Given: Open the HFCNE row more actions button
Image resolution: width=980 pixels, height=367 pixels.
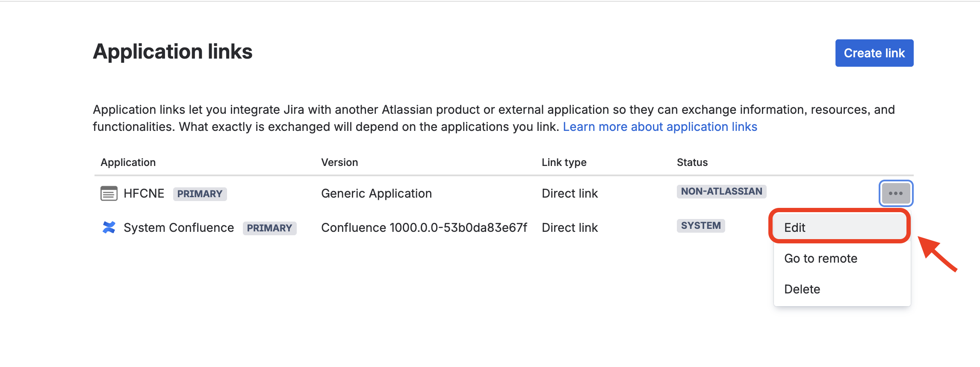Looking at the screenshot, I should click(x=896, y=193).
